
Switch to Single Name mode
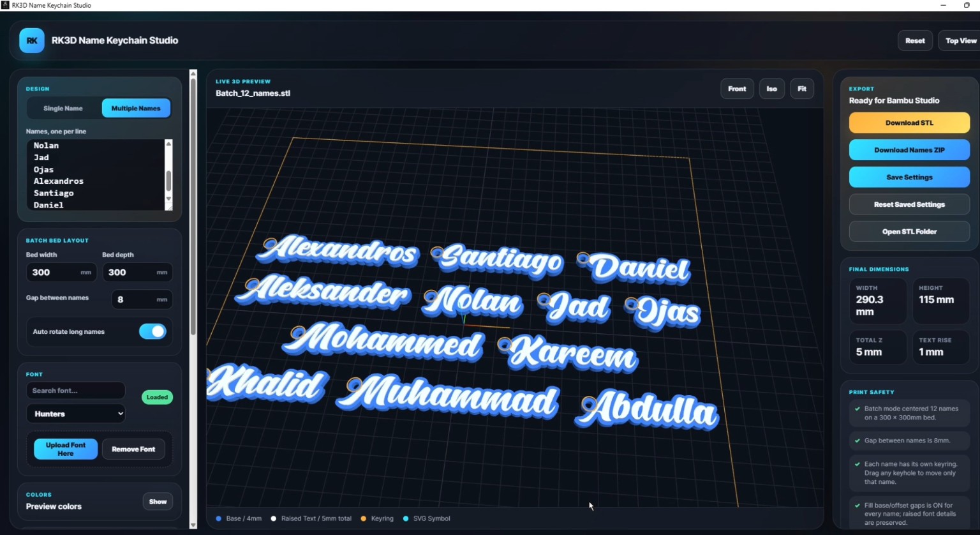pos(63,109)
